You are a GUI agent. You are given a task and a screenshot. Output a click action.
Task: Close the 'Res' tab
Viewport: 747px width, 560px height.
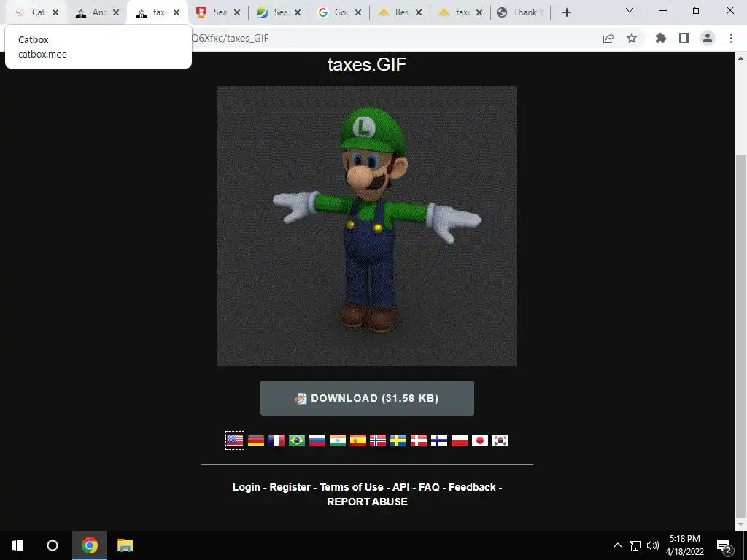(x=419, y=12)
